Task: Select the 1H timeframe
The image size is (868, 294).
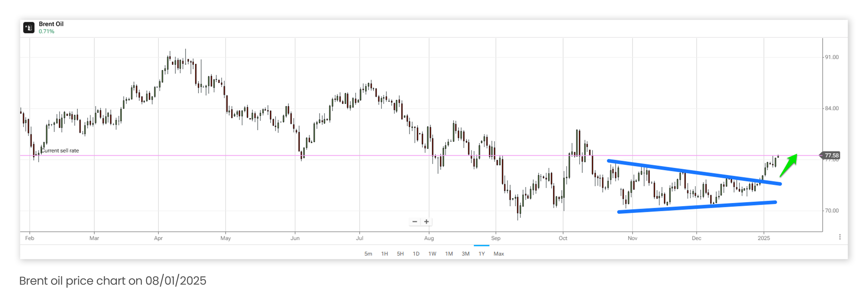Action: pos(384,254)
